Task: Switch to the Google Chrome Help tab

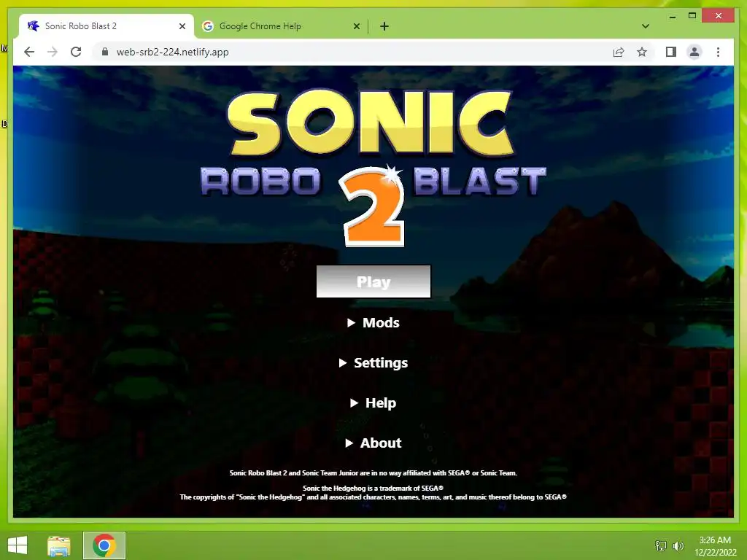Action: (281, 26)
